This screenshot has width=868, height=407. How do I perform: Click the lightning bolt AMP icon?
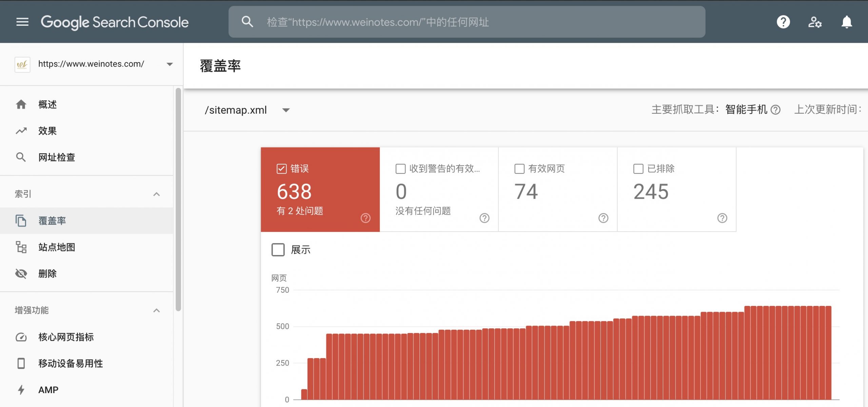point(21,390)
